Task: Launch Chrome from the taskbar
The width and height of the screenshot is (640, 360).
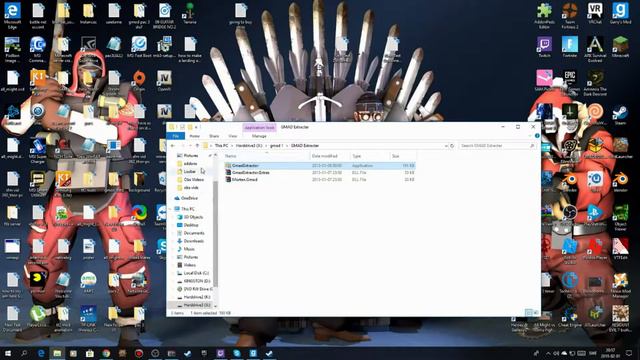Action: tap(106, 353)
